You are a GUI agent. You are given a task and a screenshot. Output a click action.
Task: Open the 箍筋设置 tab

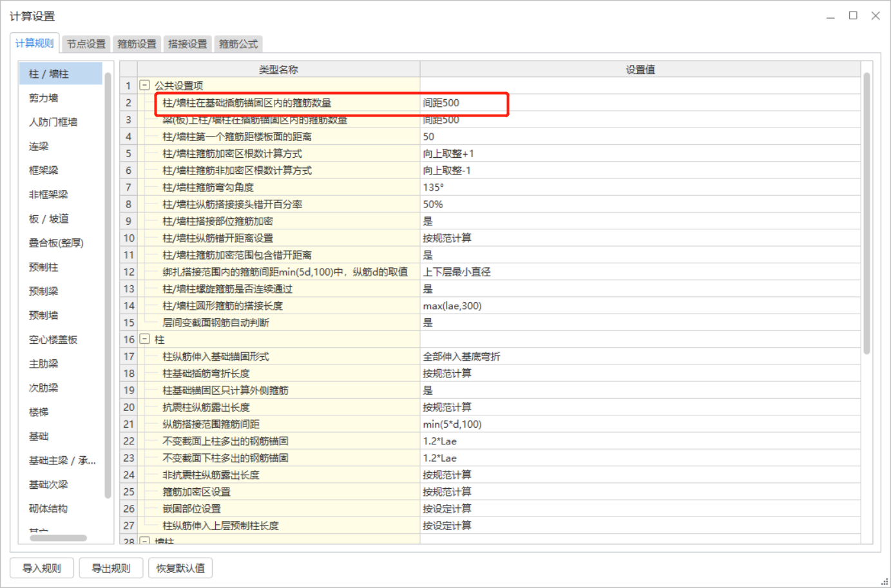(x=137, y=44)
